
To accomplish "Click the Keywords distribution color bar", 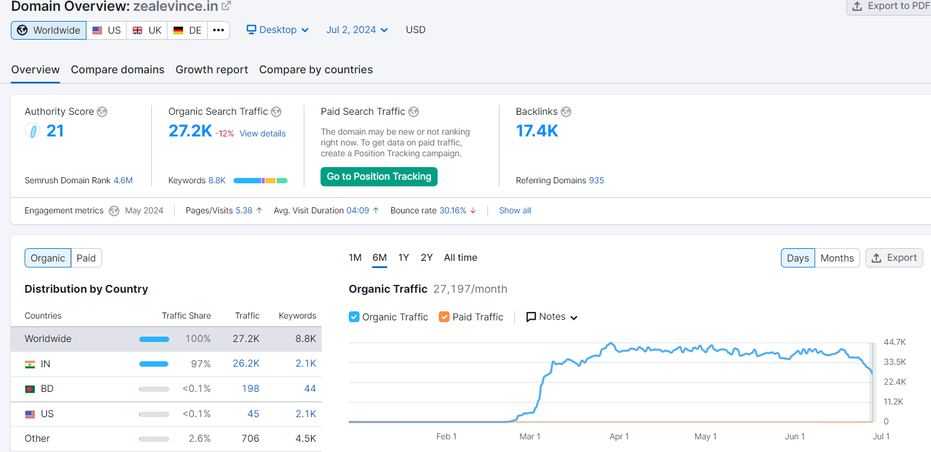I will [x=260, y=181].
